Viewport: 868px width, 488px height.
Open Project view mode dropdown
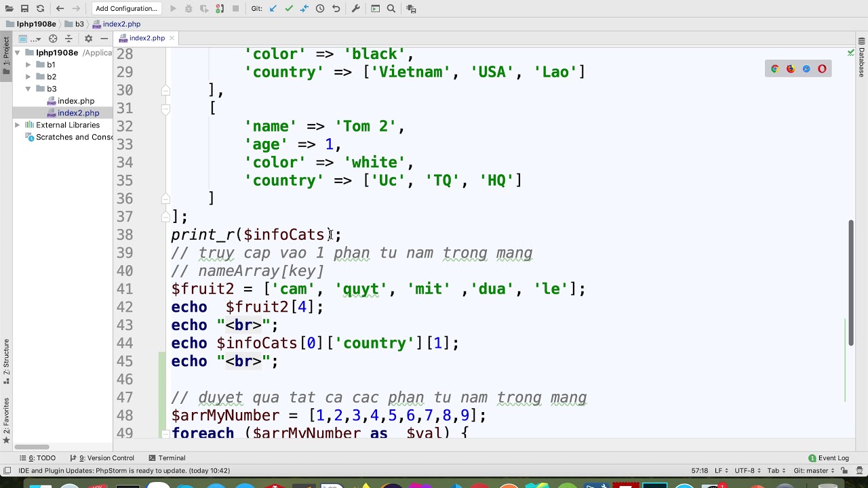pos(29,39)
